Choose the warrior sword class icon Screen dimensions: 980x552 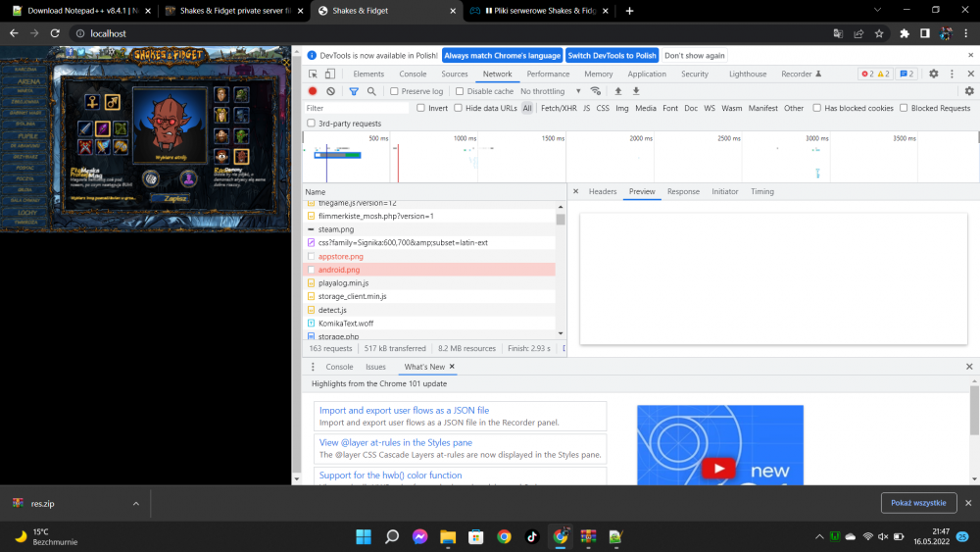coord(85,128)
